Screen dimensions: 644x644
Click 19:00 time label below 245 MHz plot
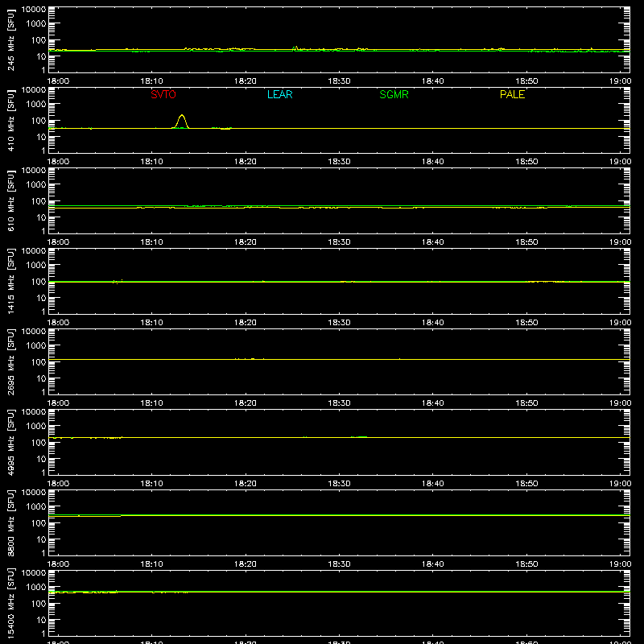point(620,81)
